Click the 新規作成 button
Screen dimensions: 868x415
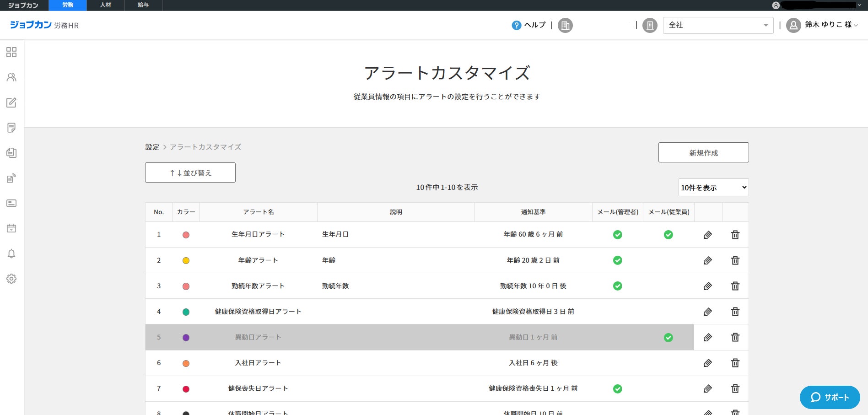coord(703,152)
